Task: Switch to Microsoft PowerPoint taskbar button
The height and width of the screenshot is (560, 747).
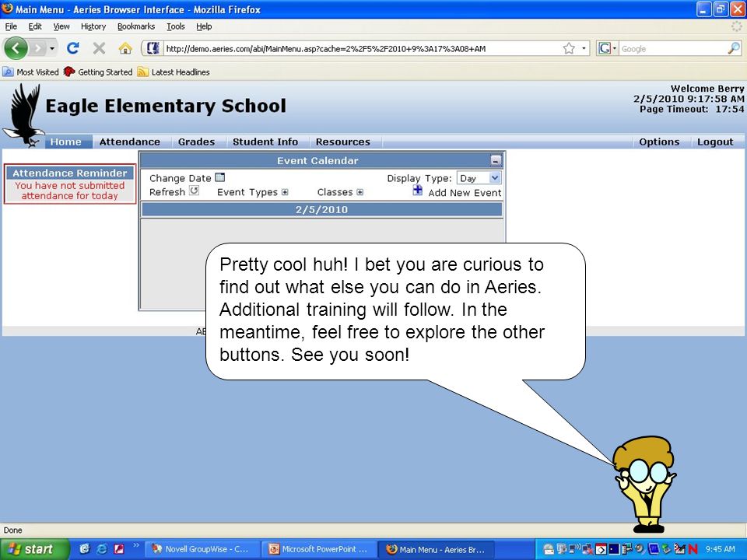Action: tap(319, 549)
